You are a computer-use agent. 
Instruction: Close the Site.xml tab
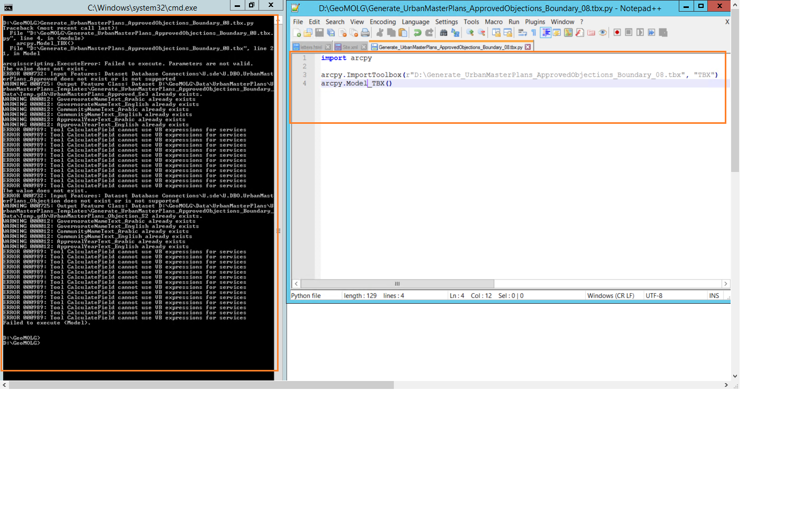[x=364, y=47]
